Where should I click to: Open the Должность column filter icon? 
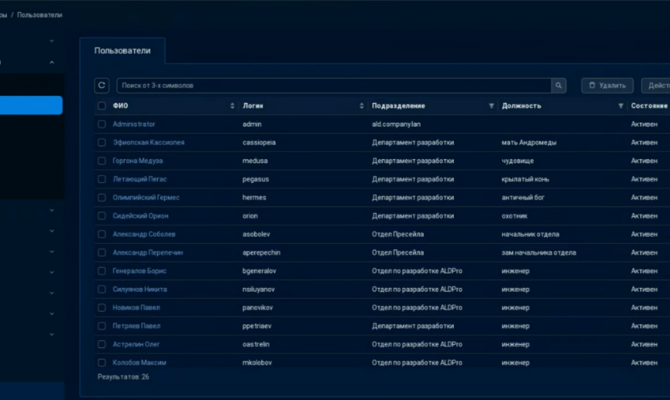click(620, 106)
